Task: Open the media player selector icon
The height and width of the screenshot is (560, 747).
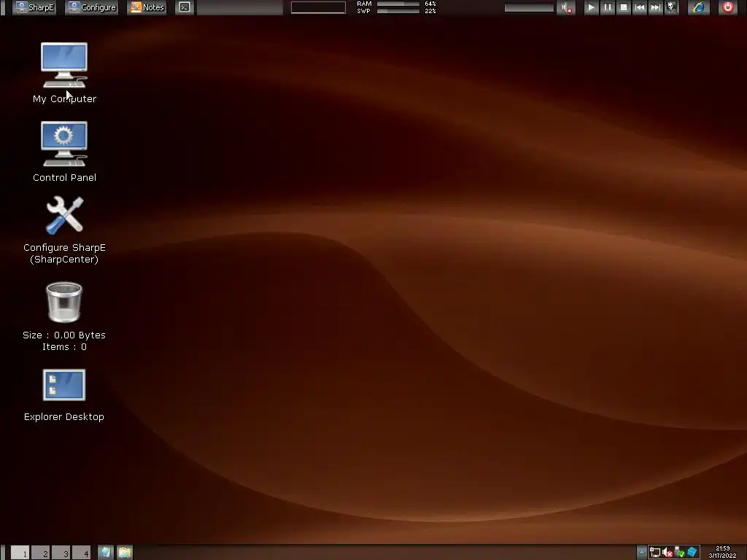Action: pos(671,7)
